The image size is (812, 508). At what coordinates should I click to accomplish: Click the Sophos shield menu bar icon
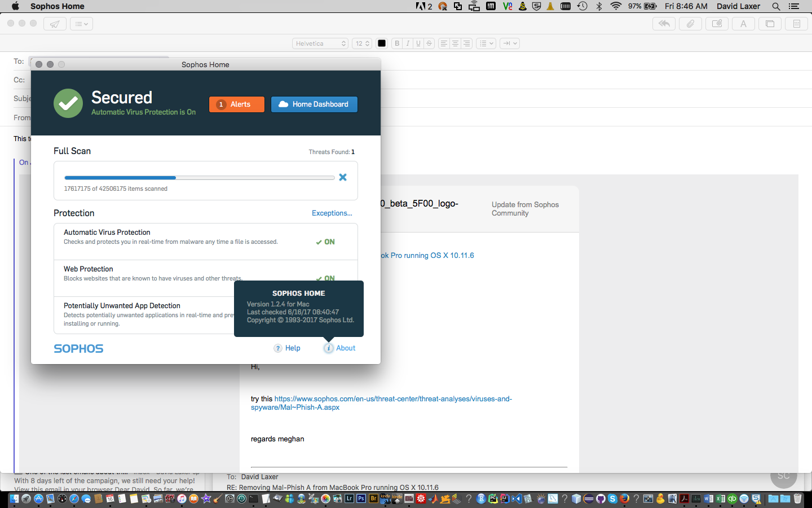536,6
